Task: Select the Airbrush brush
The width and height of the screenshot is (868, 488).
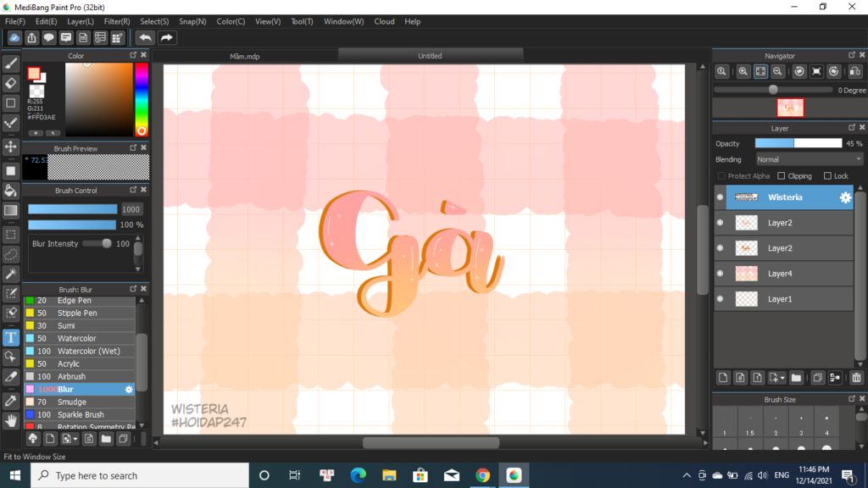Action: click(79, 377)
